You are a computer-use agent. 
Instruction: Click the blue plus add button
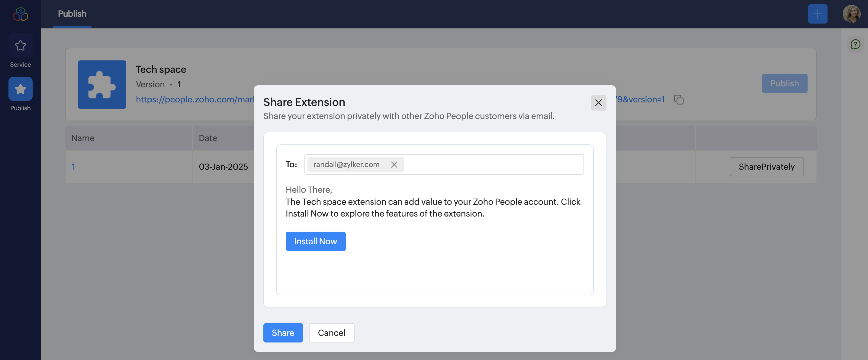[x=818, y=14]
